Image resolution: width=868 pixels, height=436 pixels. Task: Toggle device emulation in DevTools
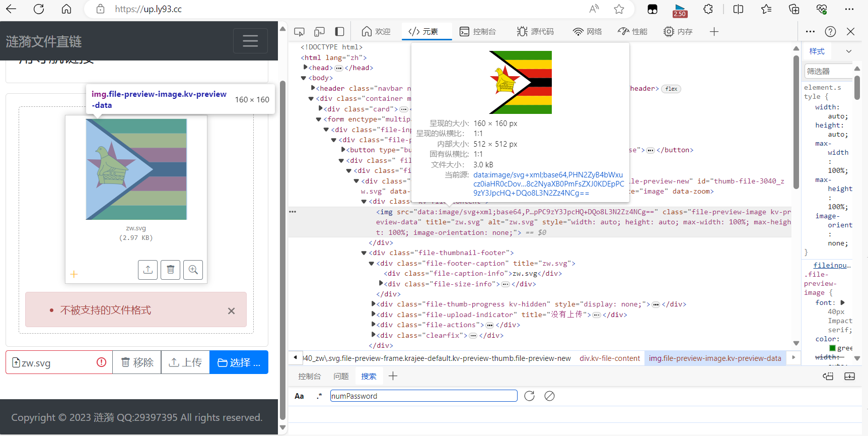point(319,32)
